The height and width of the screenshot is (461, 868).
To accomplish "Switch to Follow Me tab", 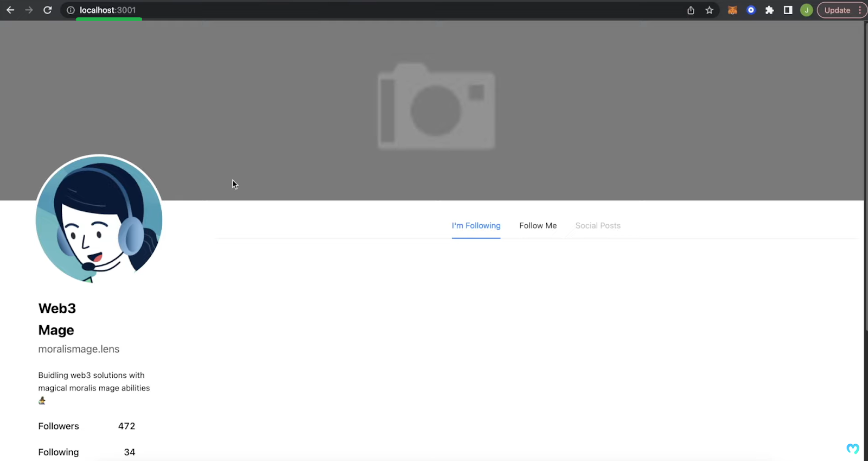I will [x=538, y=225].
